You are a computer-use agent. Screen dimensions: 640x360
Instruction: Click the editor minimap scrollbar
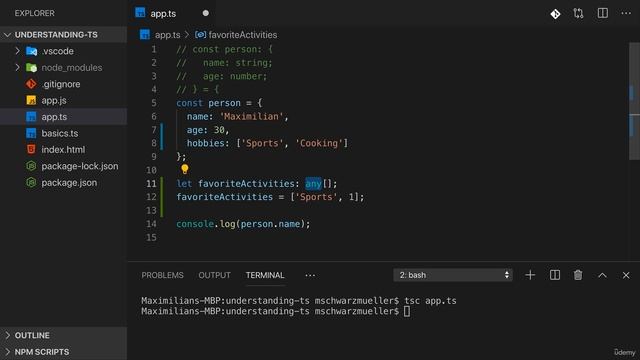coord(634,101)
